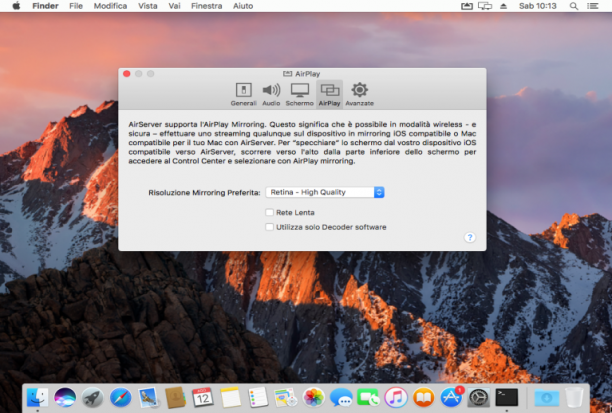The image size is (612, 413).
Task: Open iTunes from the Dock
Action: (x=396, y=397)
